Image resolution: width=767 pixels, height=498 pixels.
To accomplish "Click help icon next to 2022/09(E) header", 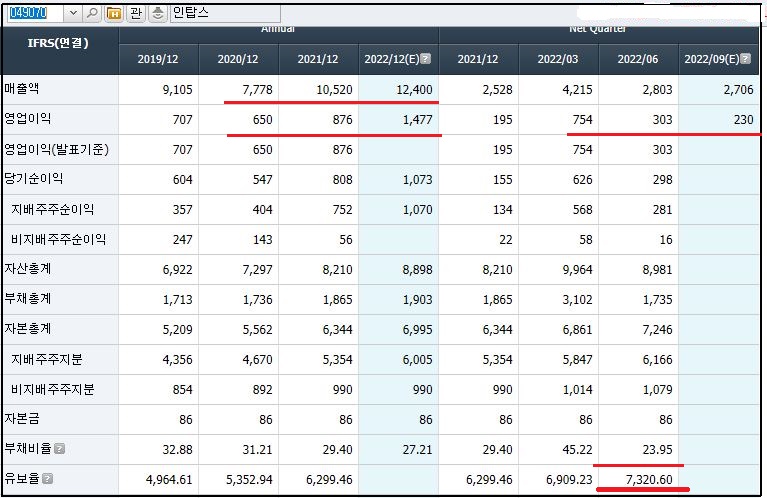I will 746,59.
